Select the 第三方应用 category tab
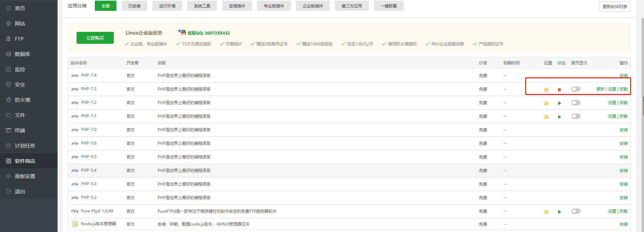 pos(352,6)
